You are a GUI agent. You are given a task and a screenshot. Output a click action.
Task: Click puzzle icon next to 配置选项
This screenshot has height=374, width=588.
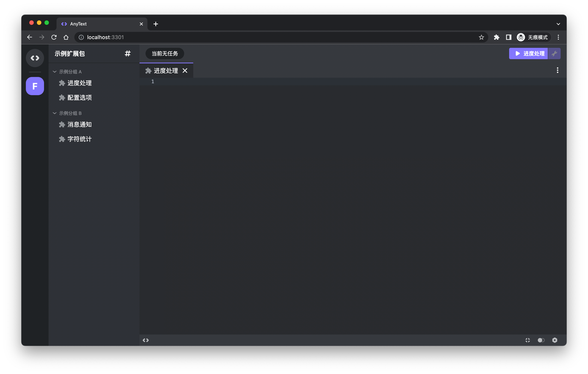pos(62,97)
